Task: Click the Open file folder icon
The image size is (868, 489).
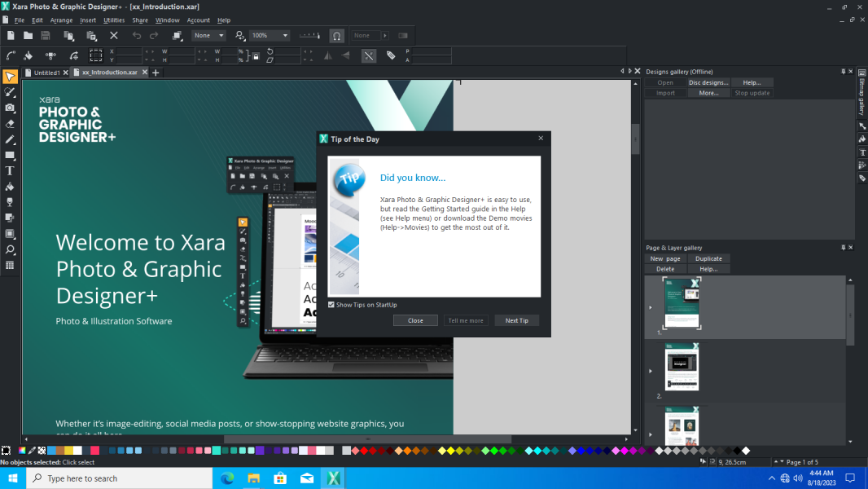Action: pyautogui.click(x=28, y=35)
